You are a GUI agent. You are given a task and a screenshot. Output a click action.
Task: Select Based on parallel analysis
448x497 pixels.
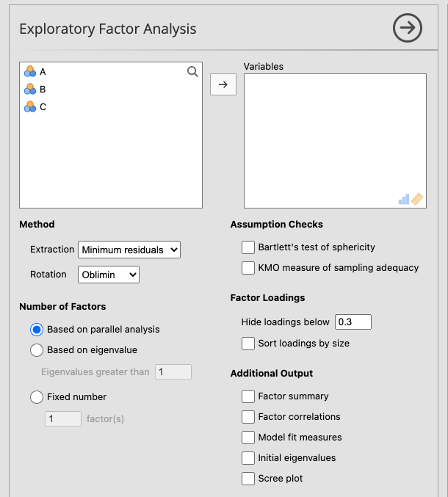[x=37, y=330]
